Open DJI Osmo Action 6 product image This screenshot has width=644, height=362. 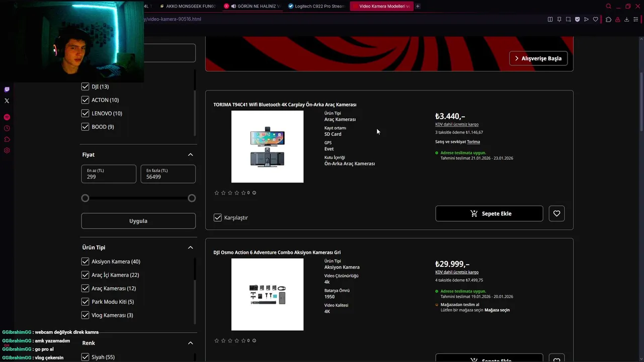[x=267, y=295]
